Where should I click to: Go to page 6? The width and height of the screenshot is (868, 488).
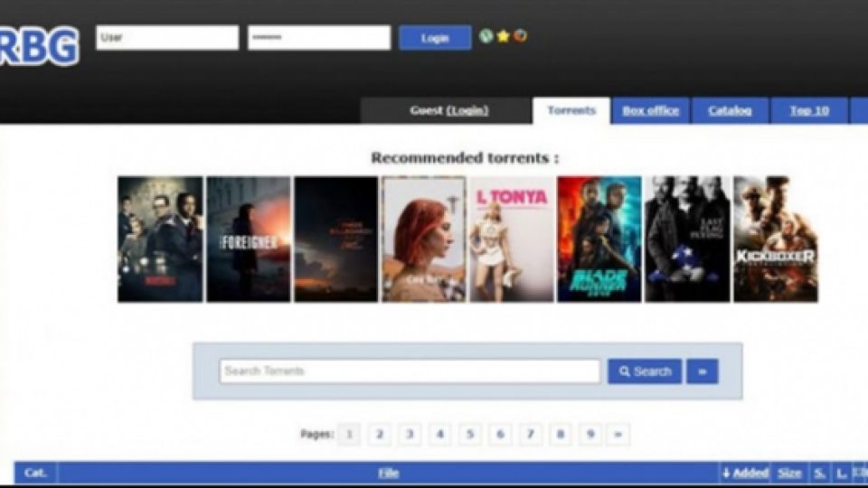(500, 435)
